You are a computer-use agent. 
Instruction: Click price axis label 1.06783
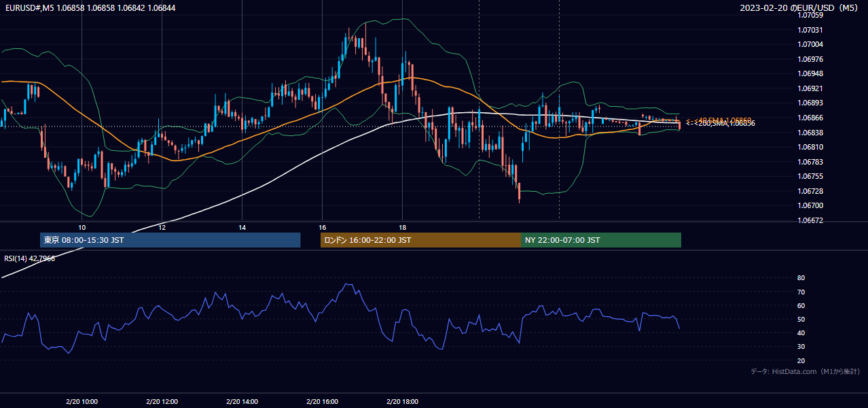(810, 162)
